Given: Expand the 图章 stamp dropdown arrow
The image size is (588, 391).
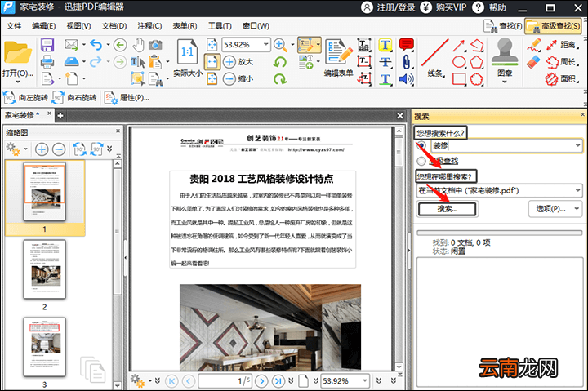Looking at the screenshot, I should click(x=505, y=82).
